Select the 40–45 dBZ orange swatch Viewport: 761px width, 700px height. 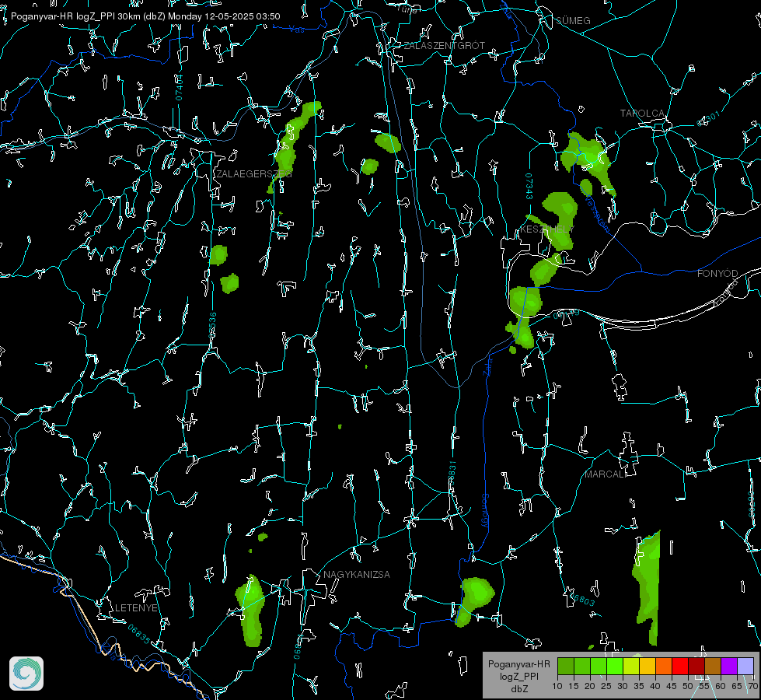664,666
